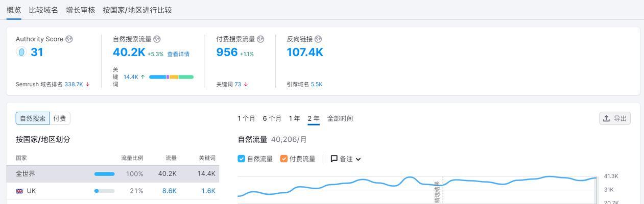The width and height of the screenshot is (644, 204).
Task: Click the +5.3% organic traffic change
Action: pyautogui.click(x=155, y=54)
